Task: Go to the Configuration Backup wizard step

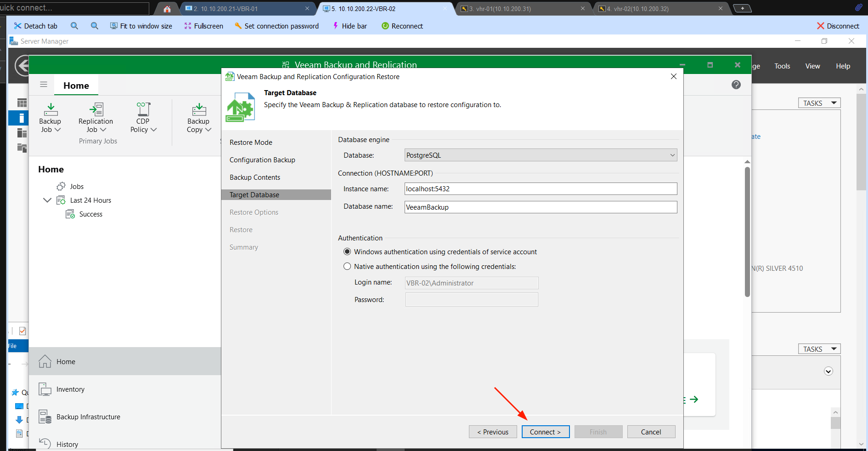Action: pos(262,160)
